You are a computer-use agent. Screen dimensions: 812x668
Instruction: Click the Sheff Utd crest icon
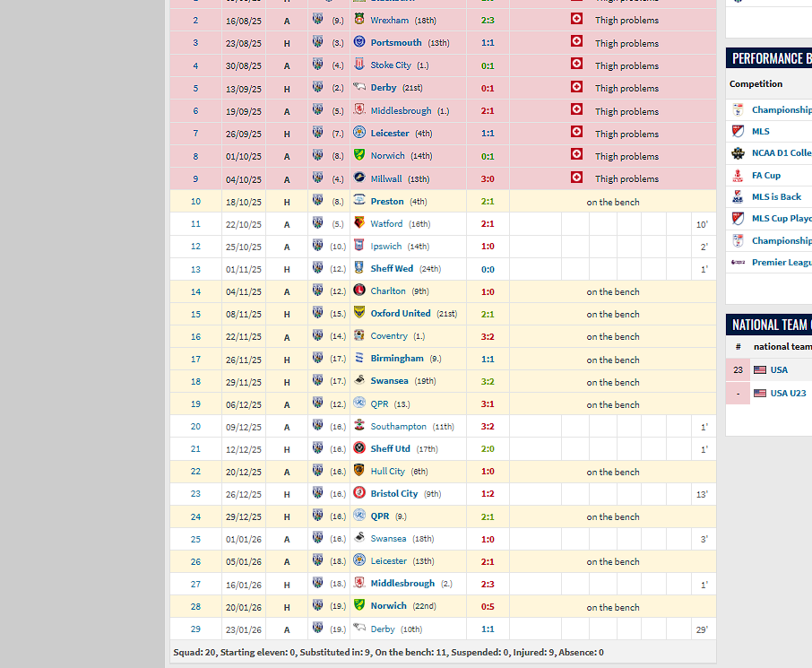[358, 448]
